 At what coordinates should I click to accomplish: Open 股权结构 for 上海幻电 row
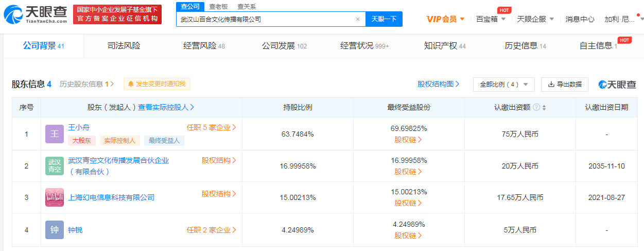219,194
